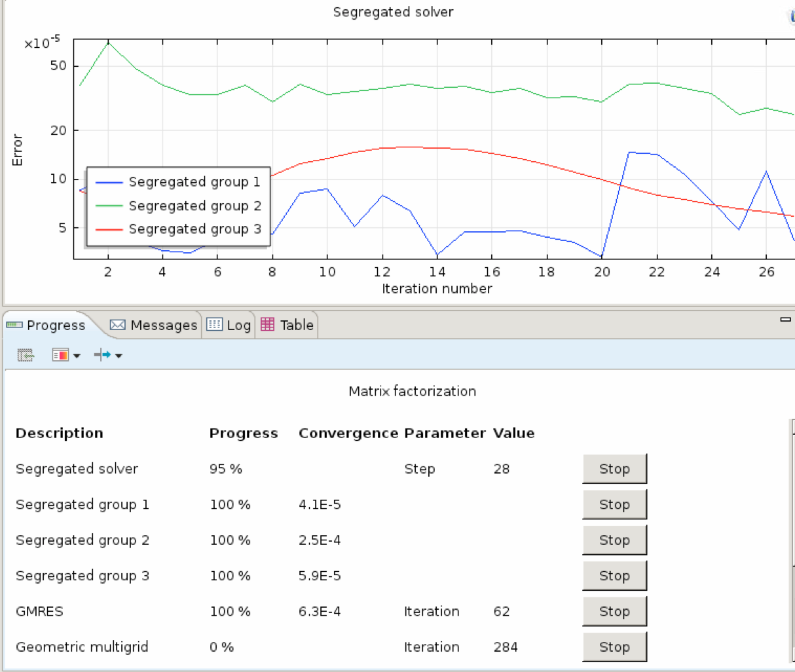Click the blue arrow toolbar icon
Screen dimensions: 795x672
[102, 355]
